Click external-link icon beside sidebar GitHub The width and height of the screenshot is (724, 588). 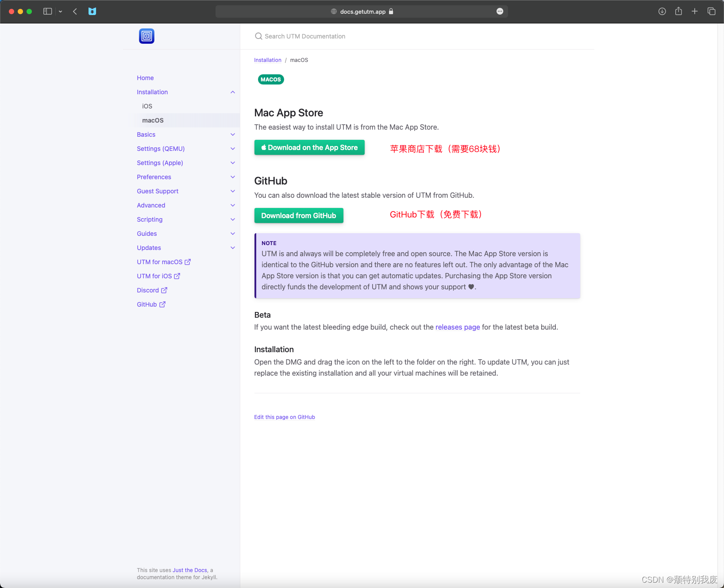[162, 304]
